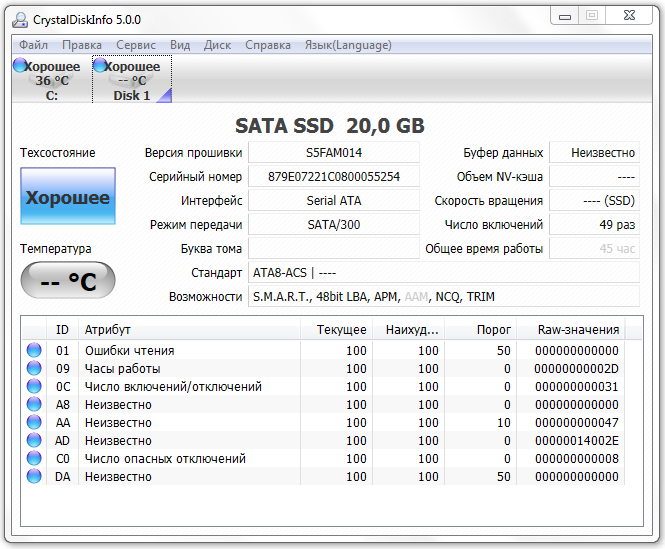Screen dimensions: 665x549
Task: Click the ---- (SSD) rotation speed field
Action: click(595, 201)
